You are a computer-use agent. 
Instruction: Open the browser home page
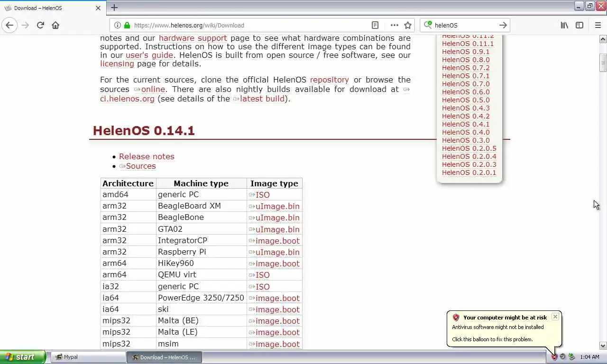(x=55, y=25)
